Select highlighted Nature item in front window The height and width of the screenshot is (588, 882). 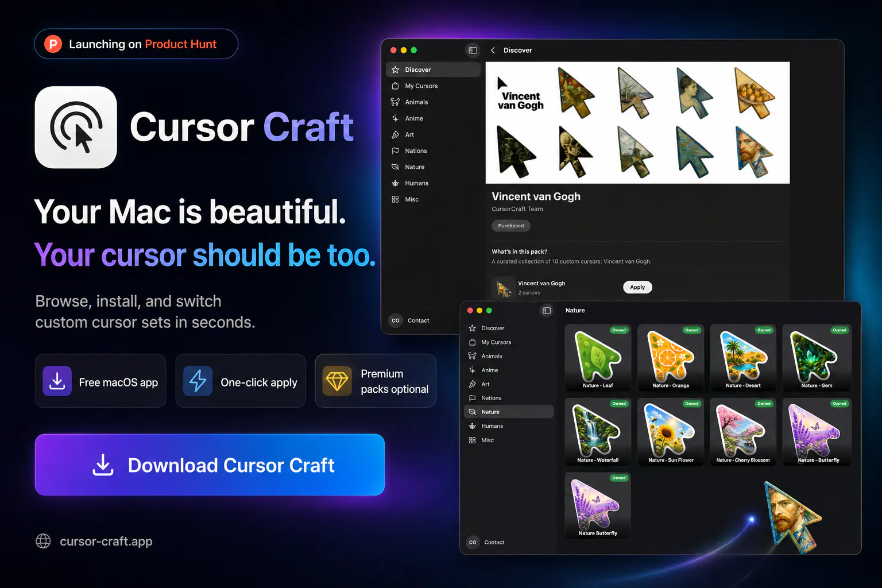(x=509, y=412)
